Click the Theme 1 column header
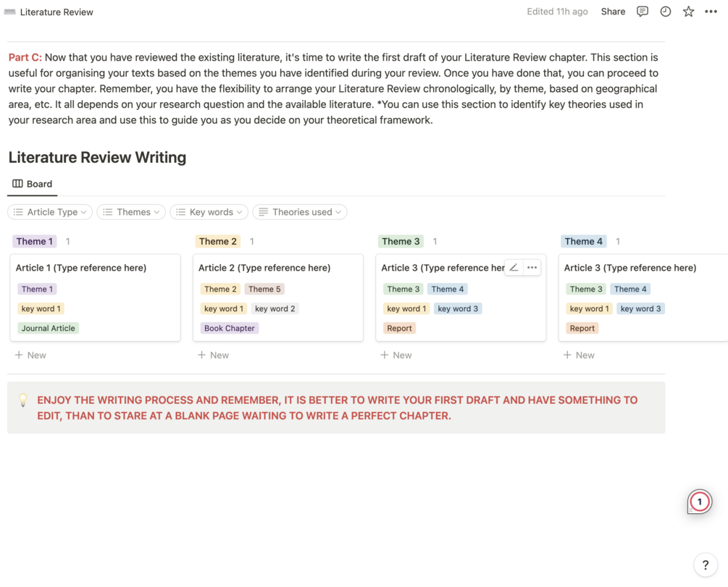The image size is (728, 587). coord(34,241)
